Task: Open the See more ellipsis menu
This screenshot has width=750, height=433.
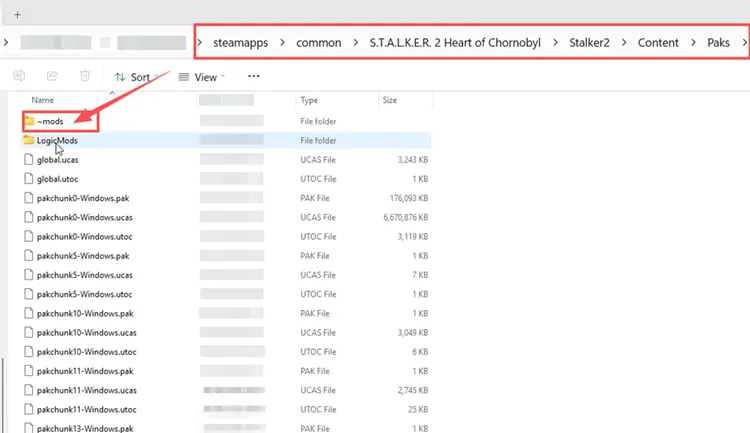Action: click(254, 76)
